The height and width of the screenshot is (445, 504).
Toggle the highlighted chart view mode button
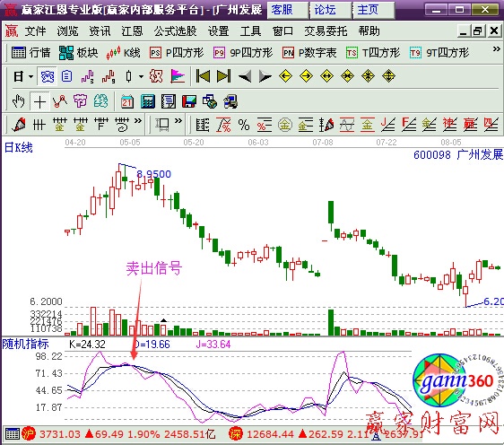[x=47, y=76]
